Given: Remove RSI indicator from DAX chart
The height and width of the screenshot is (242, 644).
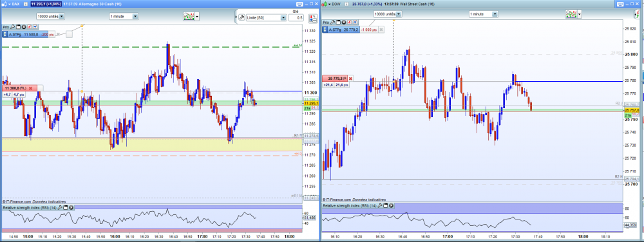Looking at the screenshot, I should pyautogui.click(x=71, y=207).
